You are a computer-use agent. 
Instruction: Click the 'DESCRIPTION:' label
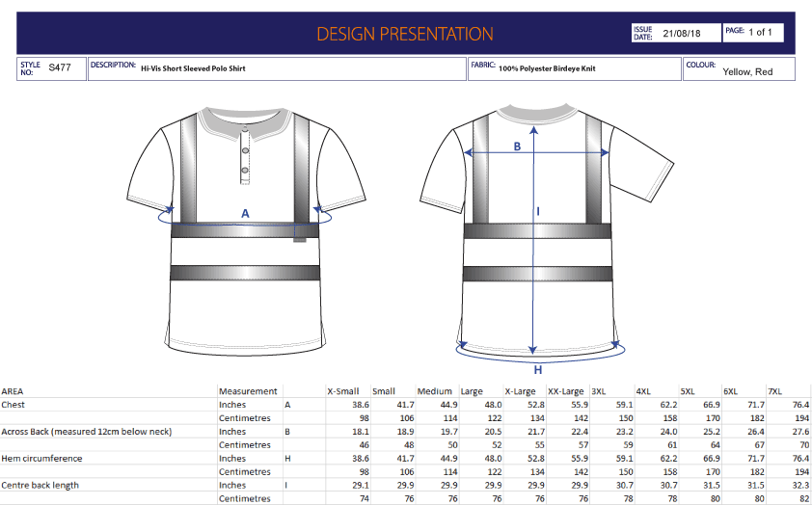(113, 66)
